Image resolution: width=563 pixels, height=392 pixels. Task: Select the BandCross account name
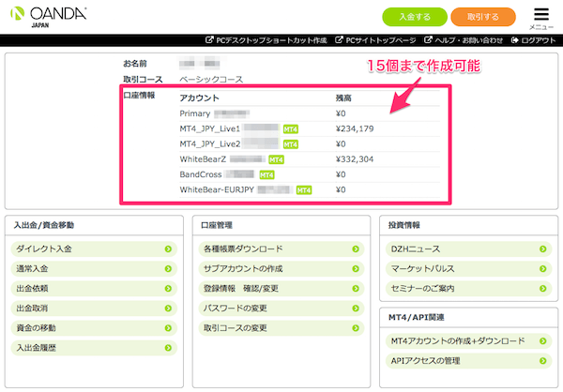click(201, 174)
